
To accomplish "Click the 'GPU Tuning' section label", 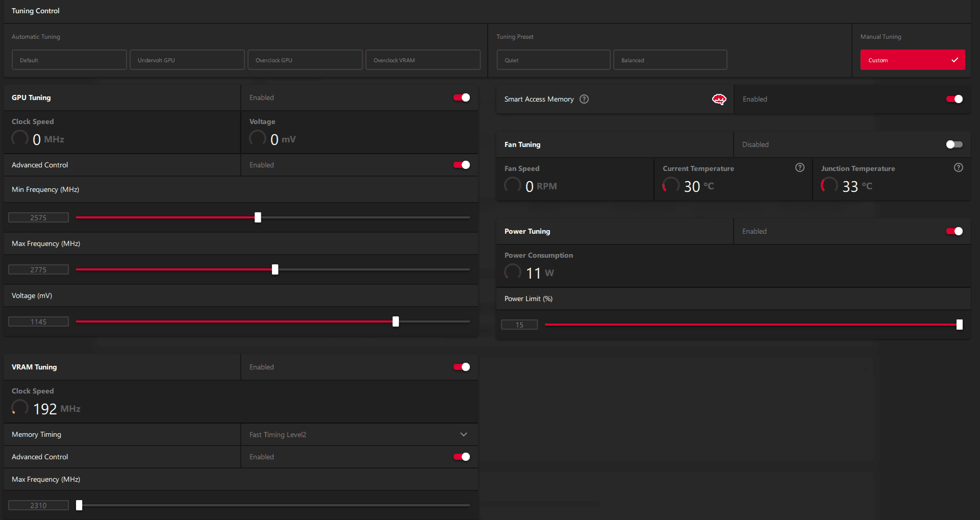I will [31, 97].
